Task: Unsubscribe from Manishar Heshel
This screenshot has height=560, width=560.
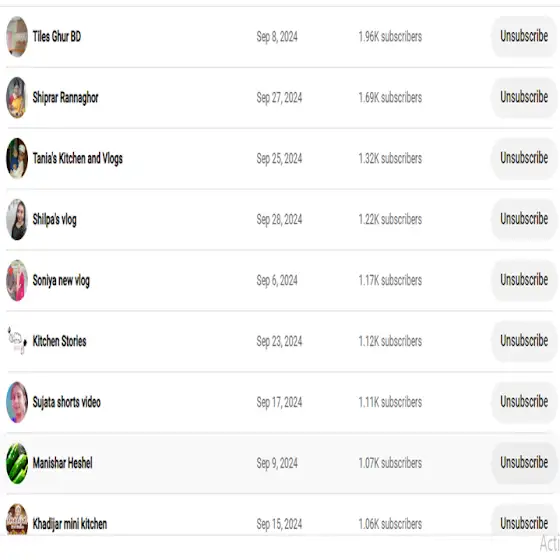Action: pyautogui.click(x=524, y=463)
